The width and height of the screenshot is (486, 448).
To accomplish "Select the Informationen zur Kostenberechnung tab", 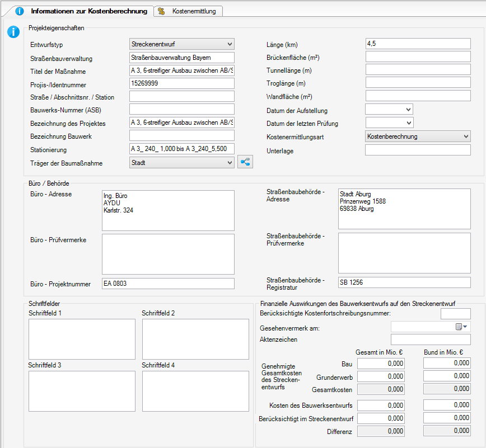I will 81,11.
